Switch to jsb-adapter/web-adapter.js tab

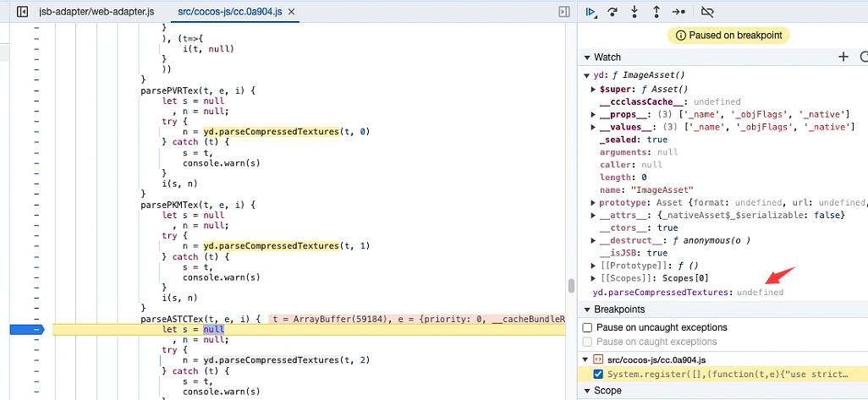[97, 12]
